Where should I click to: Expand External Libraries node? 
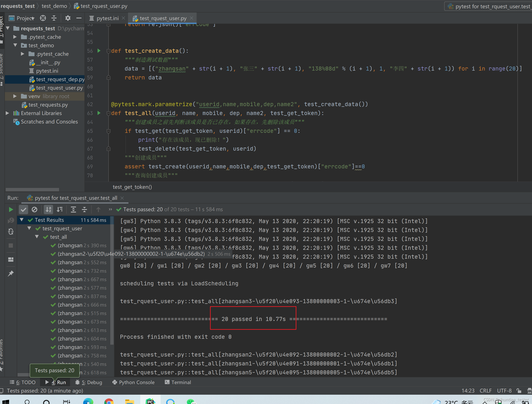pyautogui.click(x=7, y=113)
